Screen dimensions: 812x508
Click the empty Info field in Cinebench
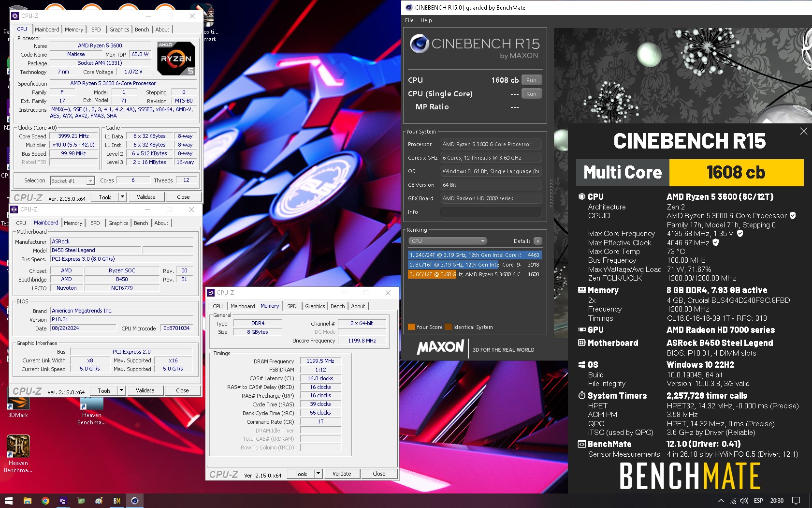491,212
